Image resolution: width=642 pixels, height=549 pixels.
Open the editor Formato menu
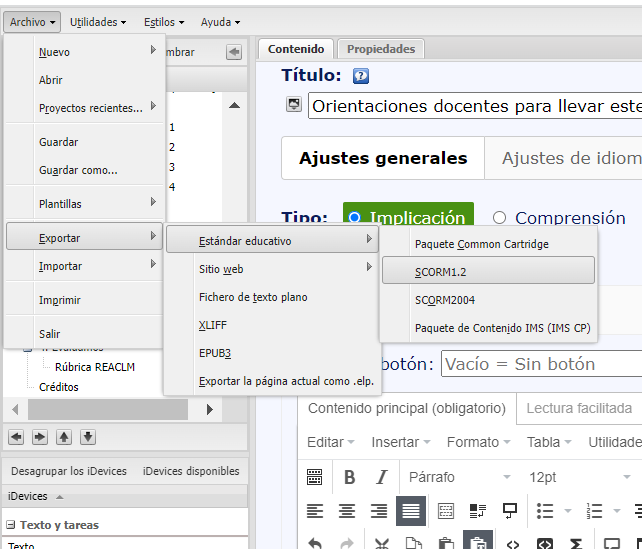click(x=478, y=442)
